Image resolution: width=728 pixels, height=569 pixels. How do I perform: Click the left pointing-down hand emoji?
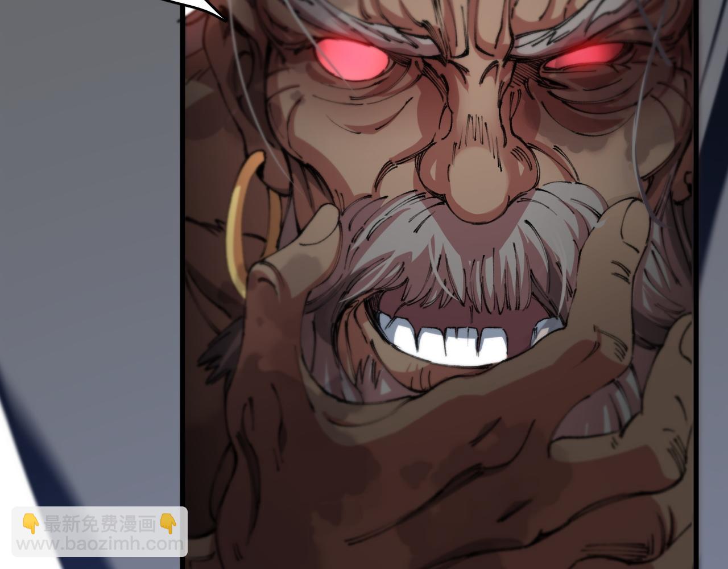pos(30,523)
